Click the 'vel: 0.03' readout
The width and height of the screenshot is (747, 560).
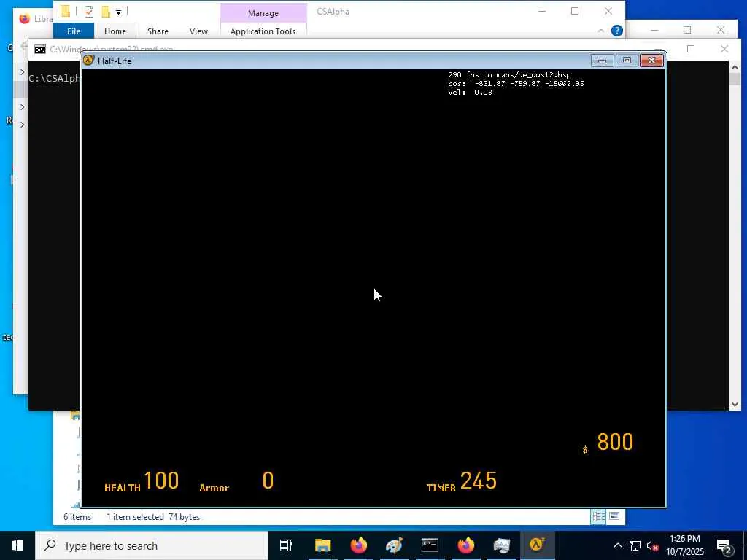coord(471,92)
